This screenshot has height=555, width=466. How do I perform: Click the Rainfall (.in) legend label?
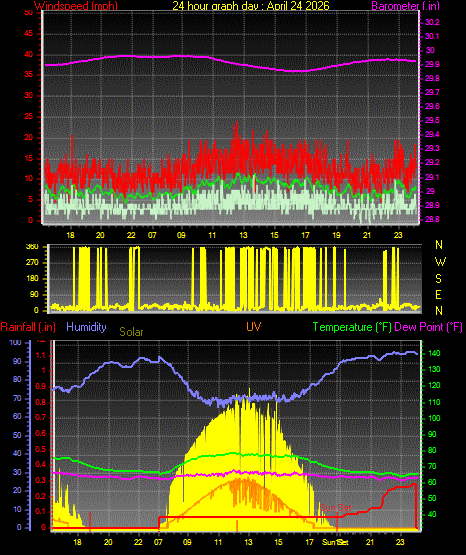click(28, 327)
